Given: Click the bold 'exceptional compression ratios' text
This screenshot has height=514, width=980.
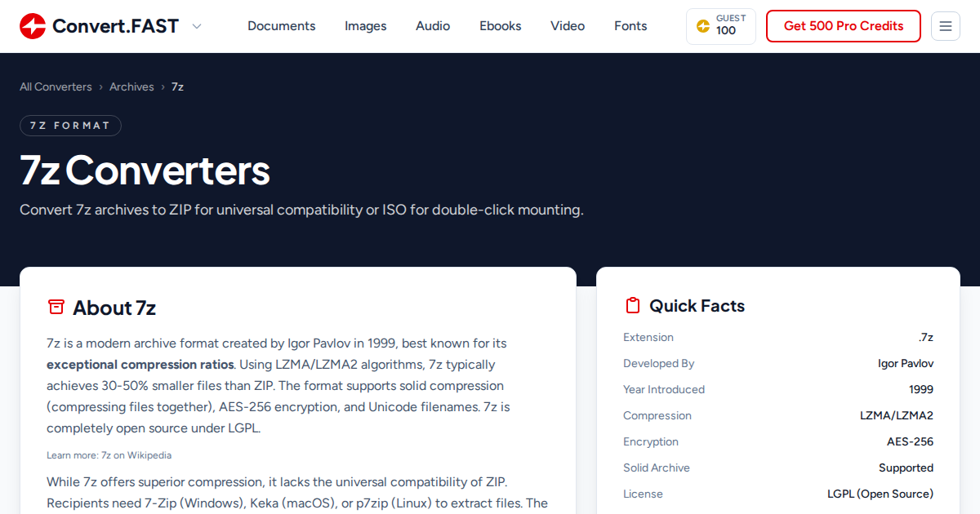Looking at the screenshot, I should click(140, 365).
